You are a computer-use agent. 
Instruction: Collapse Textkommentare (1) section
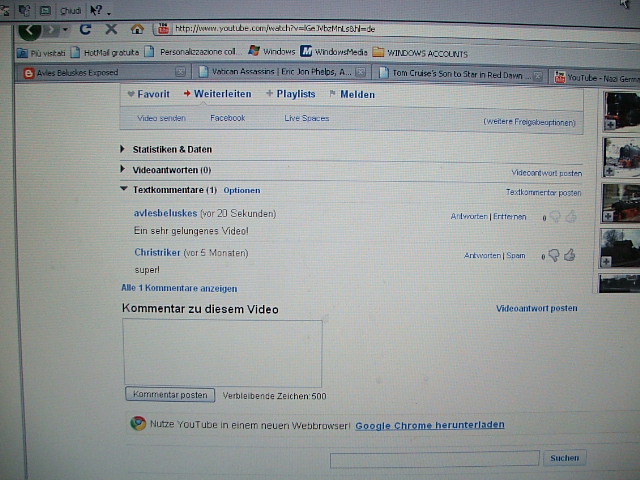(x=169, y=190)
